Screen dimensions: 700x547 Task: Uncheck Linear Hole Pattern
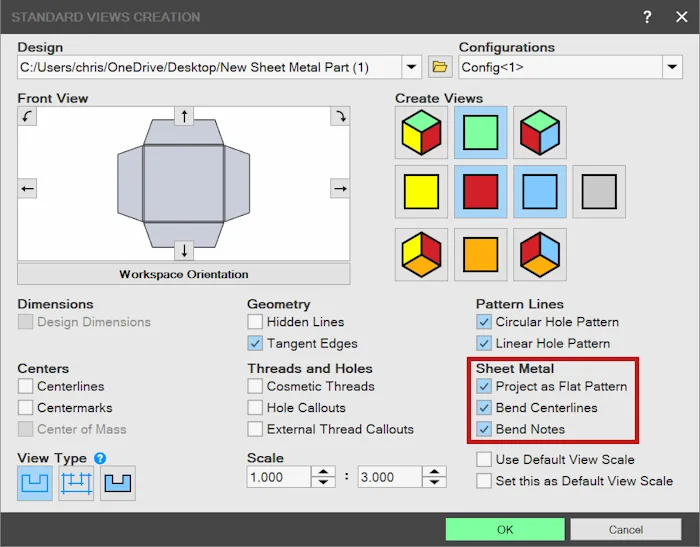click(484, 343)
